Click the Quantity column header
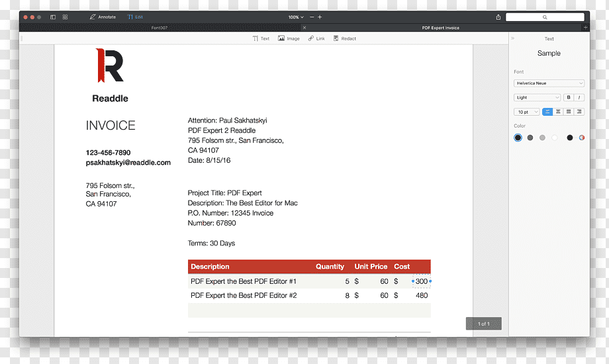 330,267
